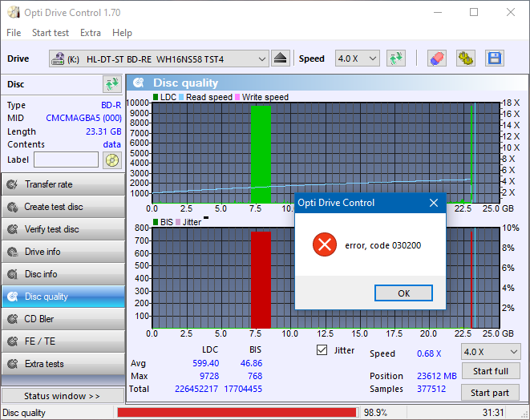The height and width of the screenshot is (420, 530).
Task: Open the Transfer rate test
Action: [x=63, y=184]
